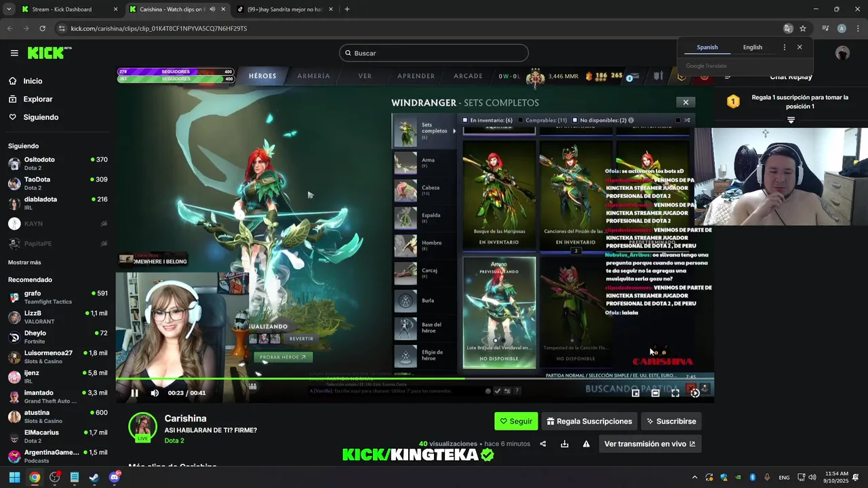Collapse the chat replay panel

(728, 77)
